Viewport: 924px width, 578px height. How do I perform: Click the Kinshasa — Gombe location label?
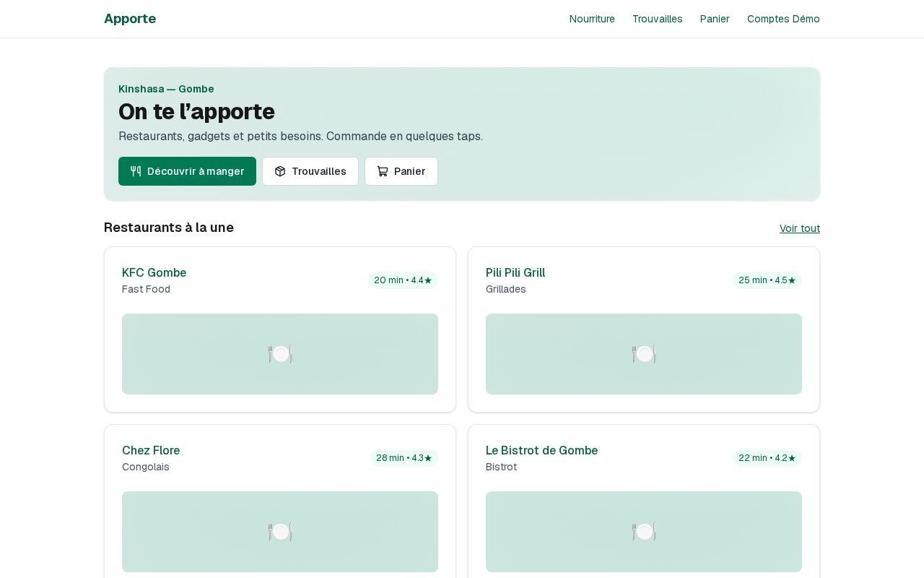tap(166, 89)
